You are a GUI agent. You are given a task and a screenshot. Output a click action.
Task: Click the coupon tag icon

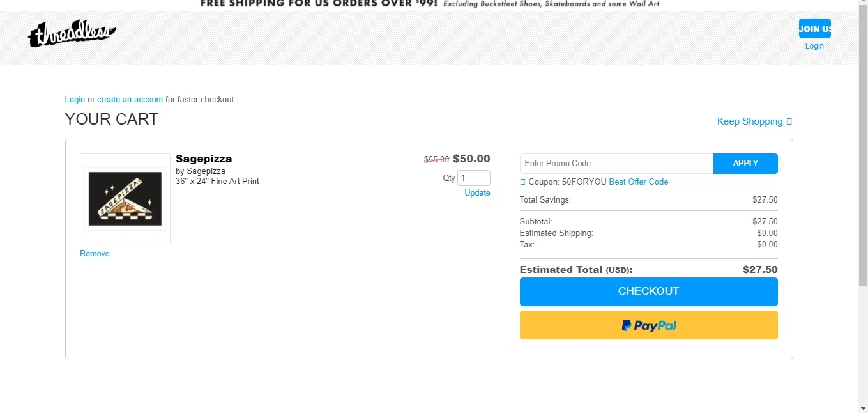coord(523,182)
